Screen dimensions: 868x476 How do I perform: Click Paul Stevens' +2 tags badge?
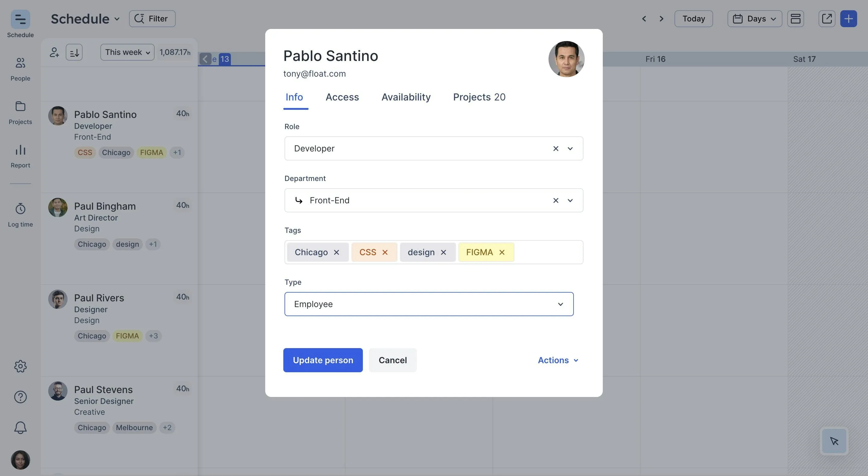(167, 428)
